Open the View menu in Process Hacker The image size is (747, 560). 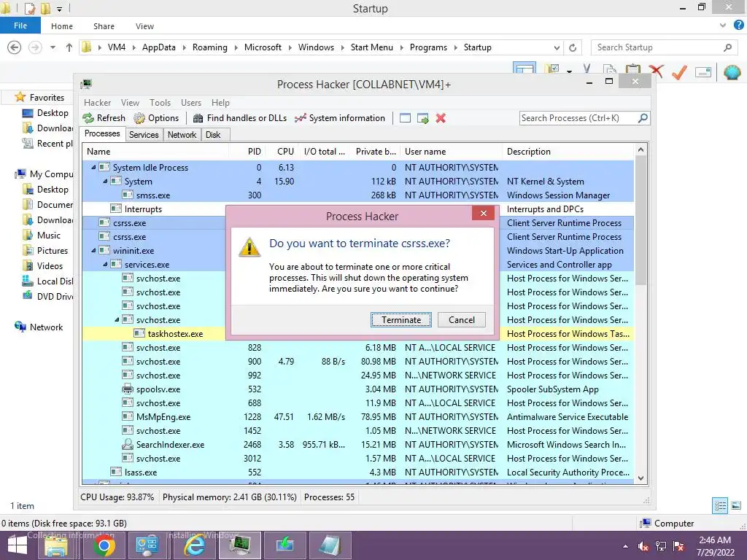(x=130, y=102)
